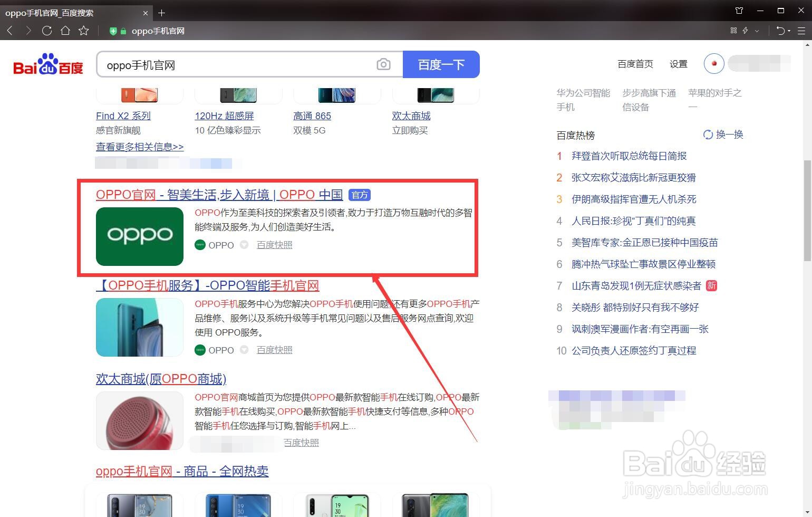
Task: Click the 百度一下 search button
Action: [x=441, y=64]
